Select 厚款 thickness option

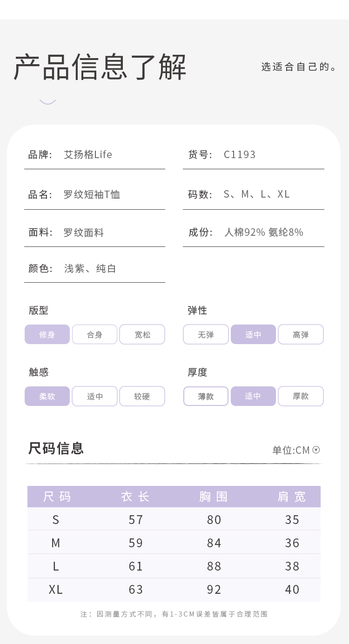tap(301, 396)
